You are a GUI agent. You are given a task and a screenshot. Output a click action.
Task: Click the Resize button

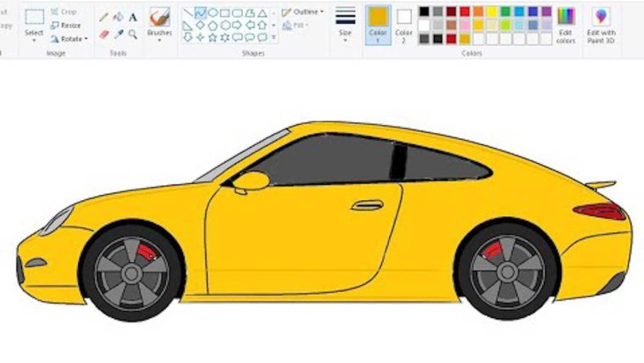(x=65, y=25)
